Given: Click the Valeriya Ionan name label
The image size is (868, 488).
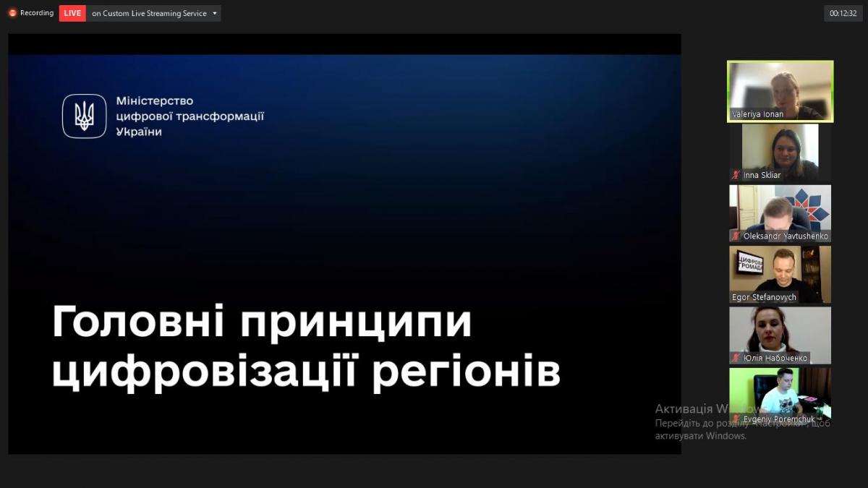Looking at the screenshot, I should click(x=757, y=114).
